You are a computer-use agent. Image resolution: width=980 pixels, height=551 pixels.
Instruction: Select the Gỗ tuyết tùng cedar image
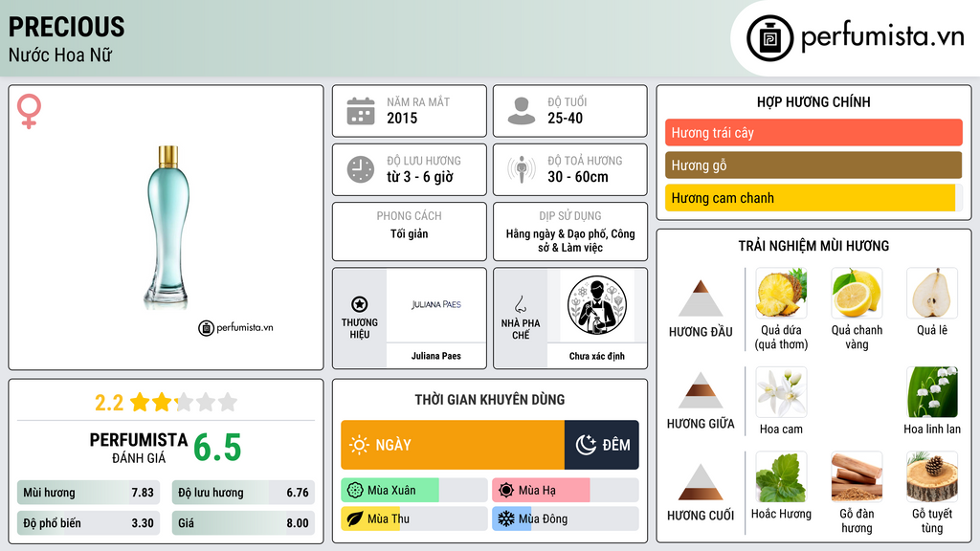932,476
